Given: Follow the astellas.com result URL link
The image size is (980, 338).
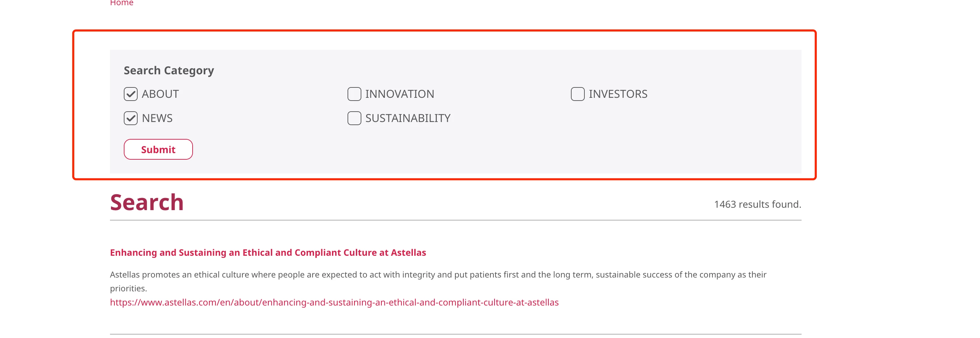Looking at the screenshot, I should coord(334,302).
